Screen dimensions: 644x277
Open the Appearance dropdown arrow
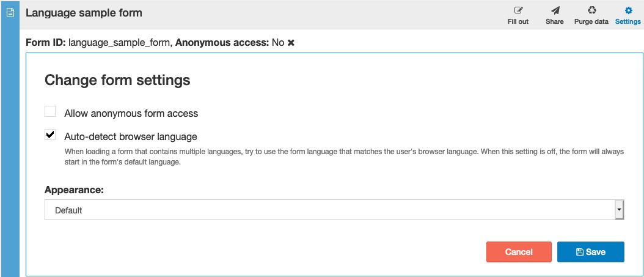tap(619, 210)
